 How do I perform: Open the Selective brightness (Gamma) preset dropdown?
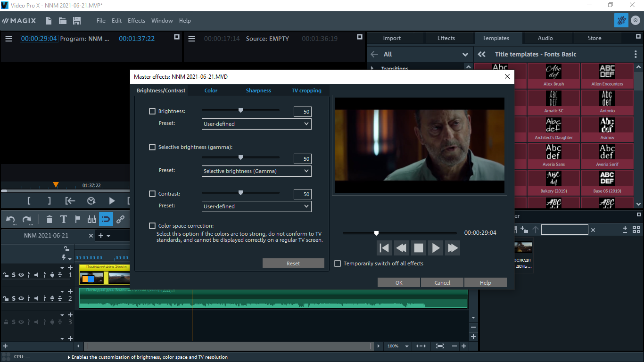(x=256, y=171)
